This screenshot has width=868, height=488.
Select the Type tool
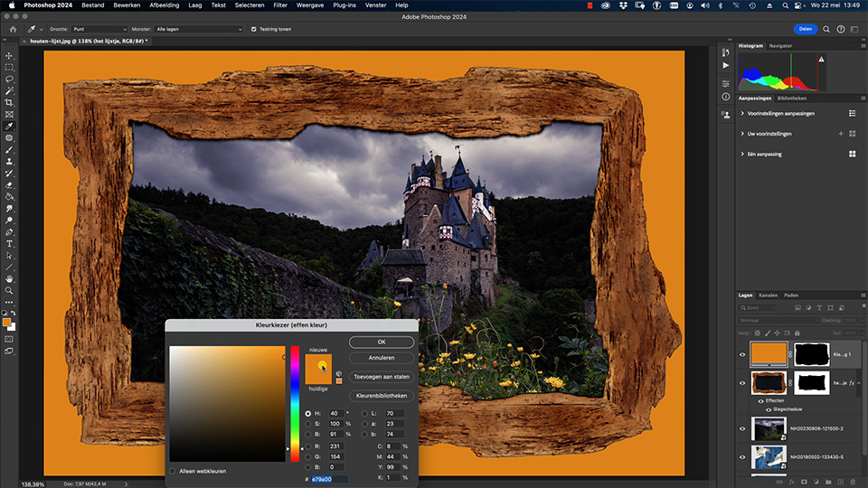pos(9,244)
